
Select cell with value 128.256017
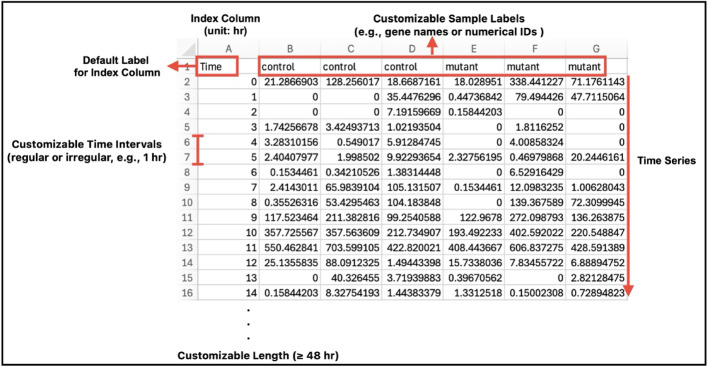[351, 82]
